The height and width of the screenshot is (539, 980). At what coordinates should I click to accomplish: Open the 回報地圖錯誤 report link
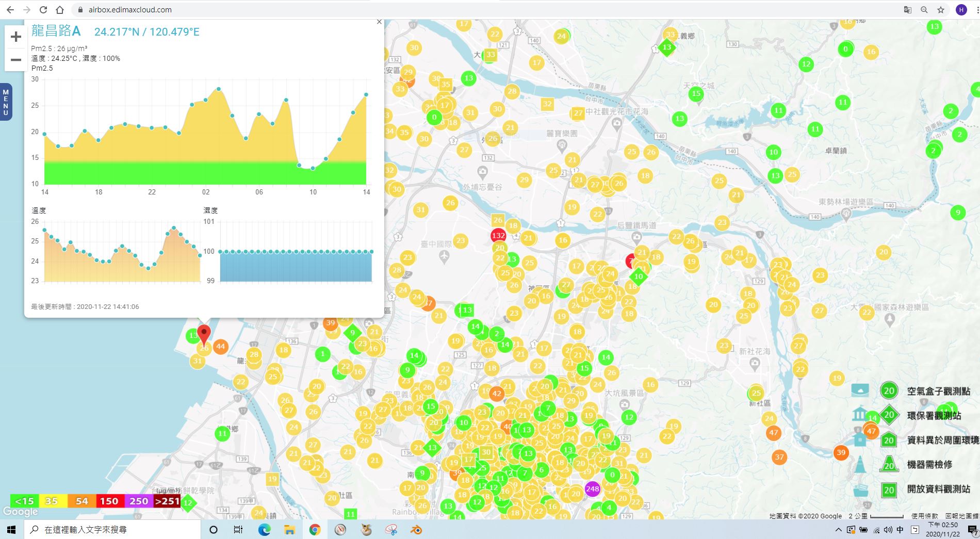pos(962,516)
